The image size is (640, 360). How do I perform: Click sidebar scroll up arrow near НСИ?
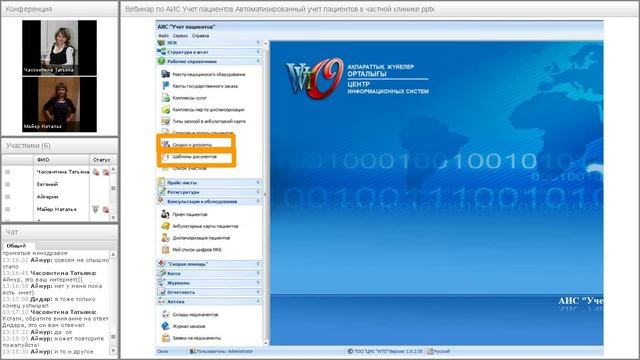[266, 43]
